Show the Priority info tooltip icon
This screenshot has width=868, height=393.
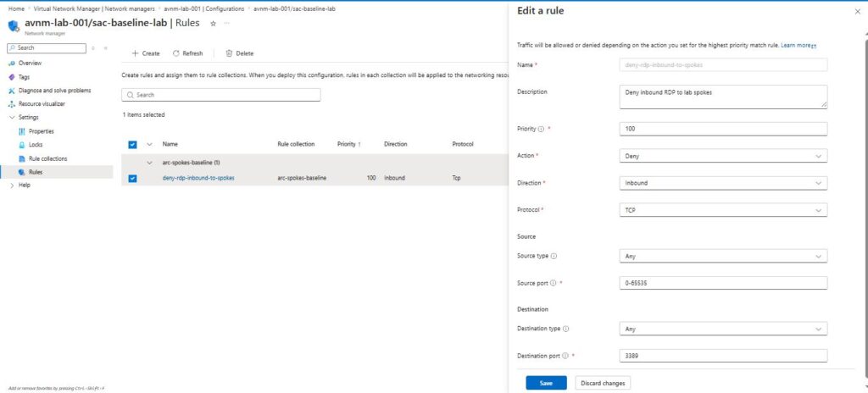[x=541, y=129]
